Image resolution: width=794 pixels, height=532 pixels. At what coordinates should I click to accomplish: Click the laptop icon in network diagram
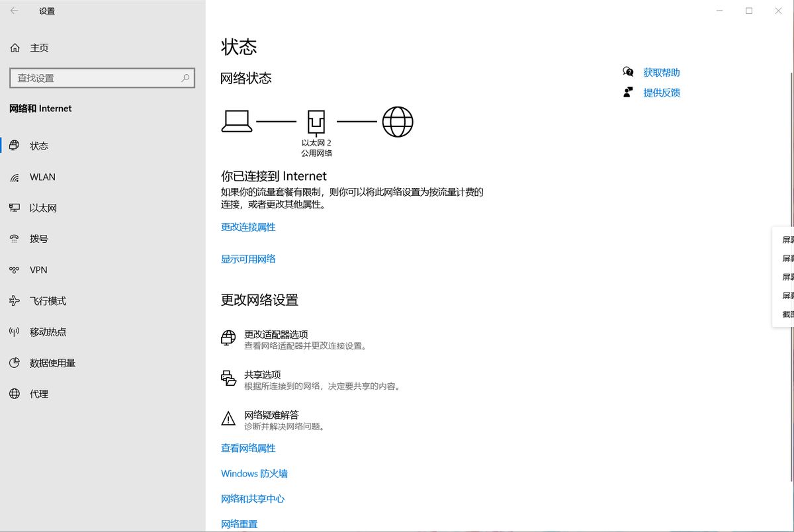coord(236,121)
